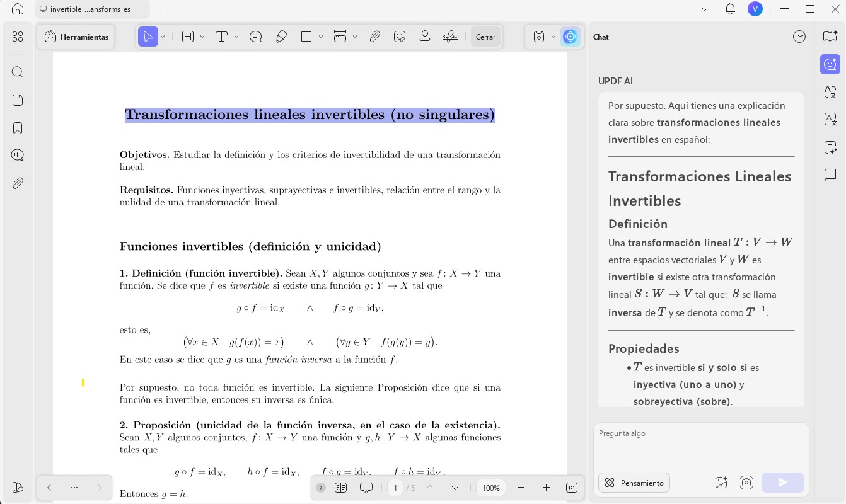Focus the Pregunta algo input field
846x504 pixels.
701,445
